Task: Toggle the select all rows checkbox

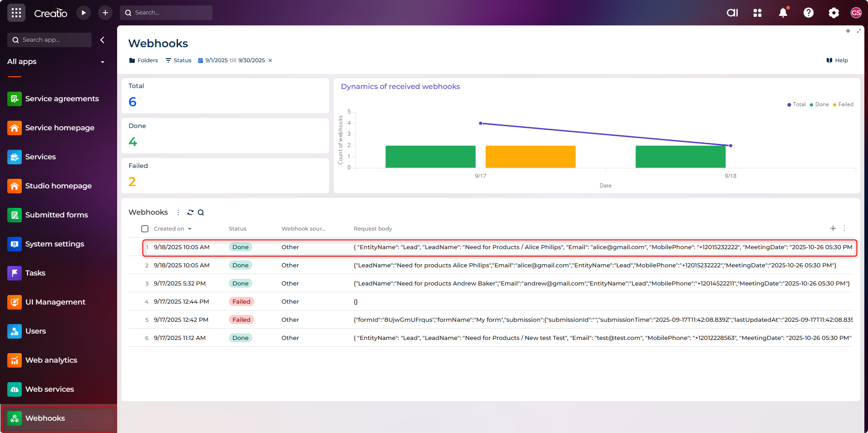Action: click(x=145, y=229)
